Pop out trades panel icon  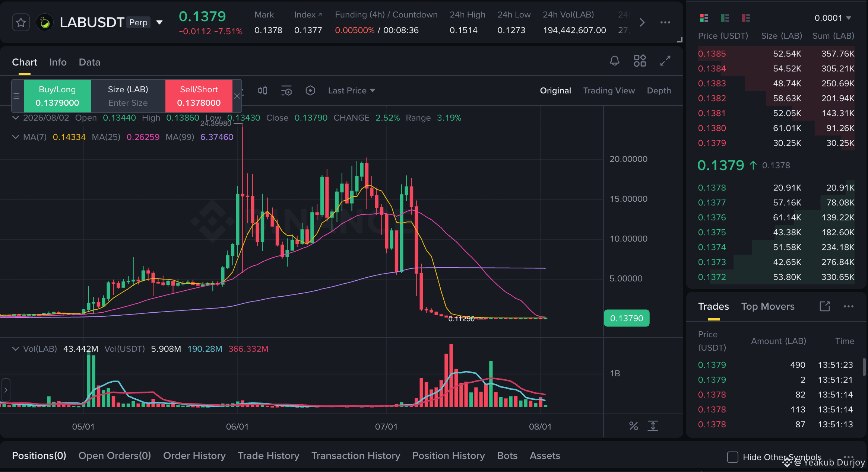tap(825, 306)
